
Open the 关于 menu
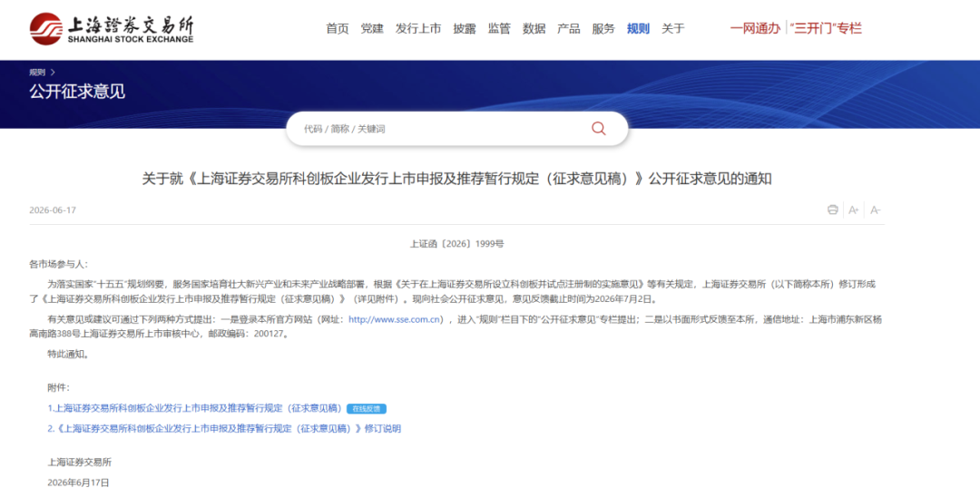tap(673, 29)
